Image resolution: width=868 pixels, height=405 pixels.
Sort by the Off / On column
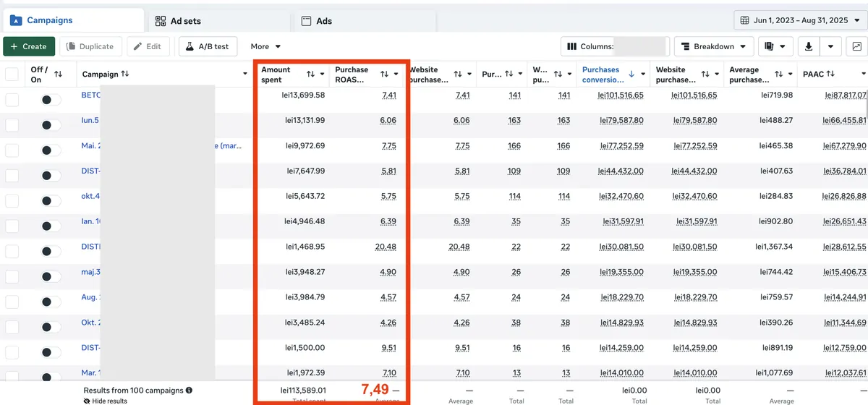click(x=59, y=74)
